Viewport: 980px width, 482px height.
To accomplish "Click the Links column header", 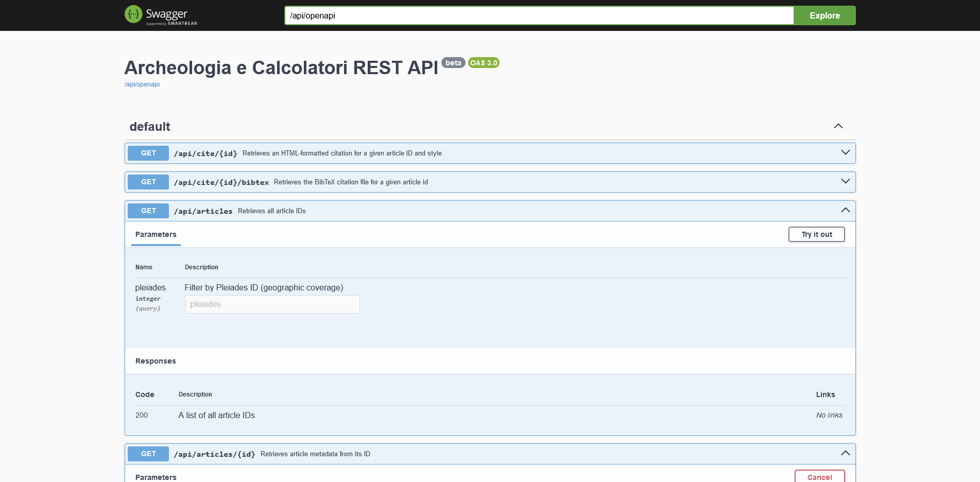I will 826,394.
